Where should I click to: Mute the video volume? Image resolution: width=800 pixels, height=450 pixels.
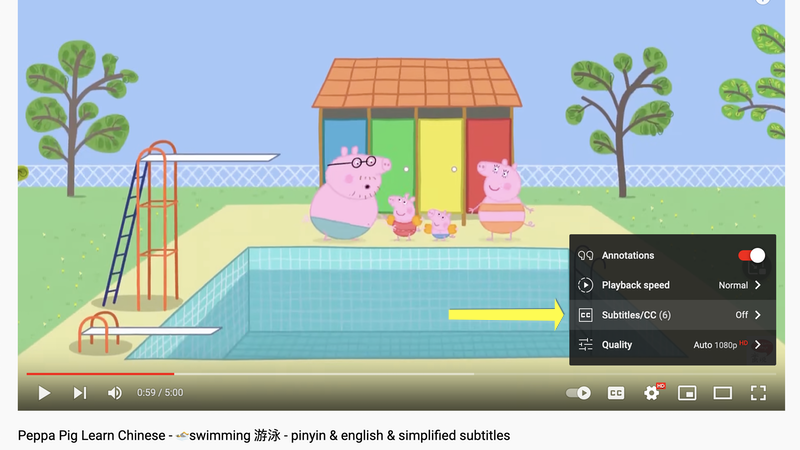pos(114,393)
